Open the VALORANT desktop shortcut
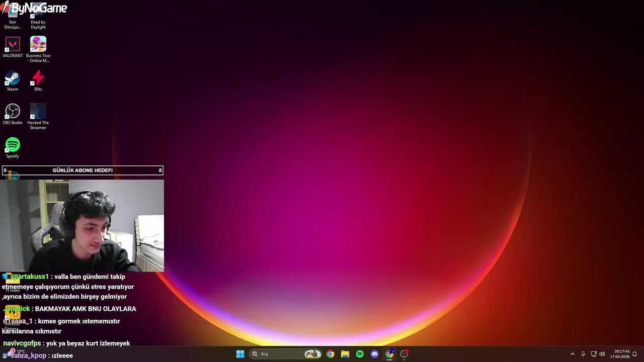The image size is (644, 362). click(13, 47)
